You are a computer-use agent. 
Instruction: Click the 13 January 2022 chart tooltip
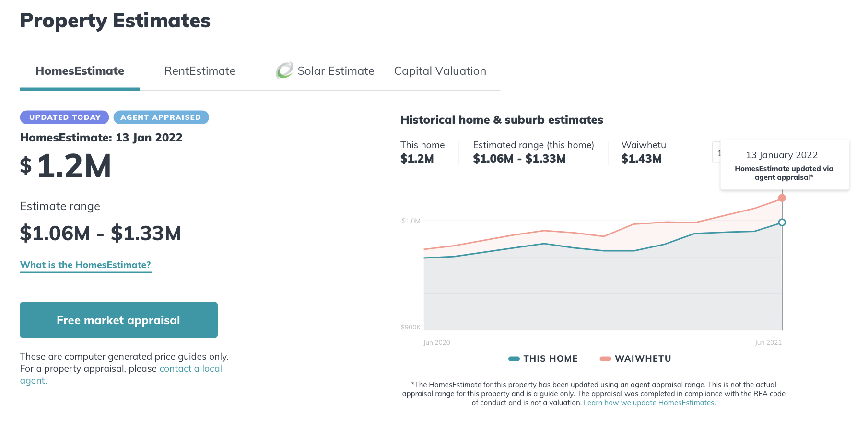(784, 165)
